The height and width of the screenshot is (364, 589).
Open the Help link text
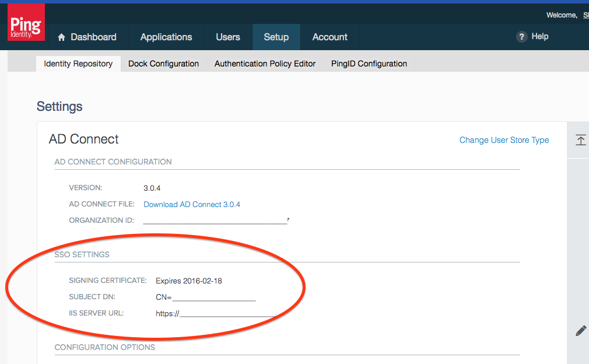pos(540,36)
